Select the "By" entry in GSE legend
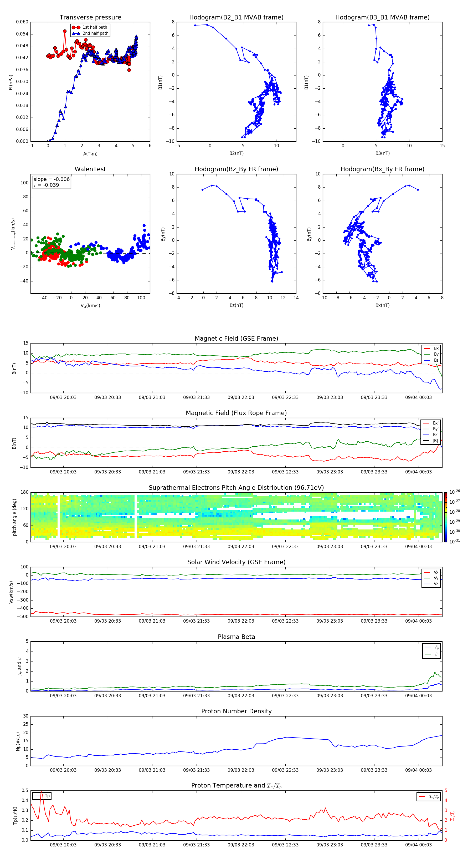This screenshot has height=868, width=473. click(x=431, y=354)
